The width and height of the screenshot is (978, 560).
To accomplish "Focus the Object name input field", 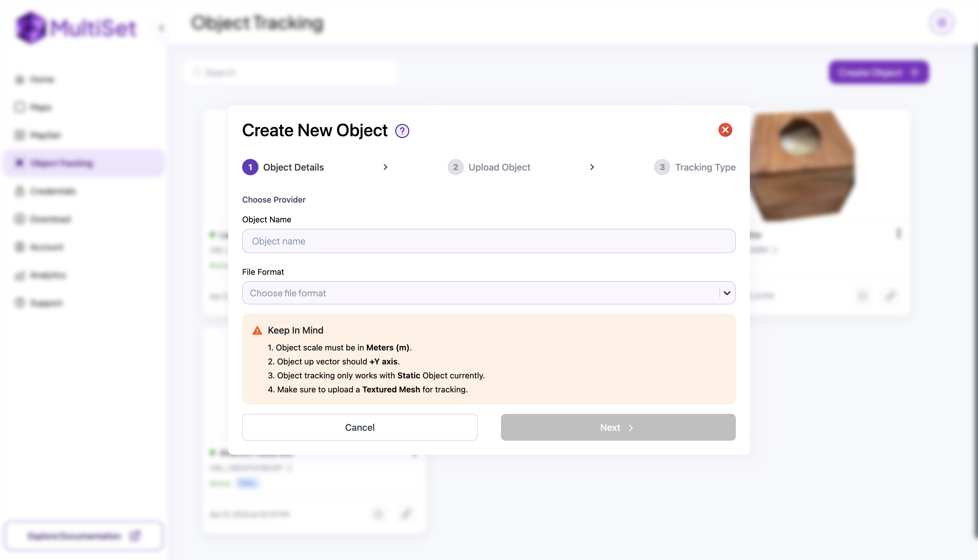I will point(488,241).
